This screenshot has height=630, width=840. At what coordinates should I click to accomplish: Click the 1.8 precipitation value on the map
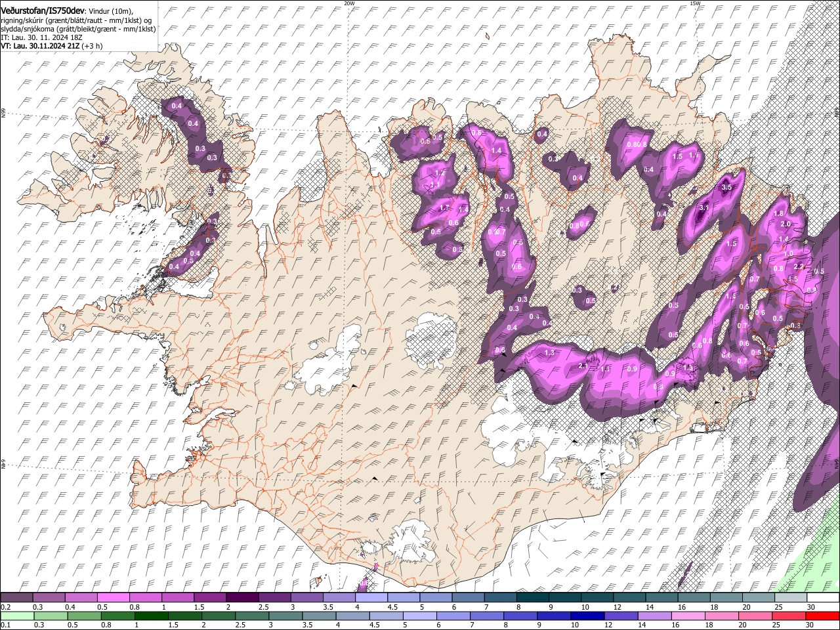[779, 214]
